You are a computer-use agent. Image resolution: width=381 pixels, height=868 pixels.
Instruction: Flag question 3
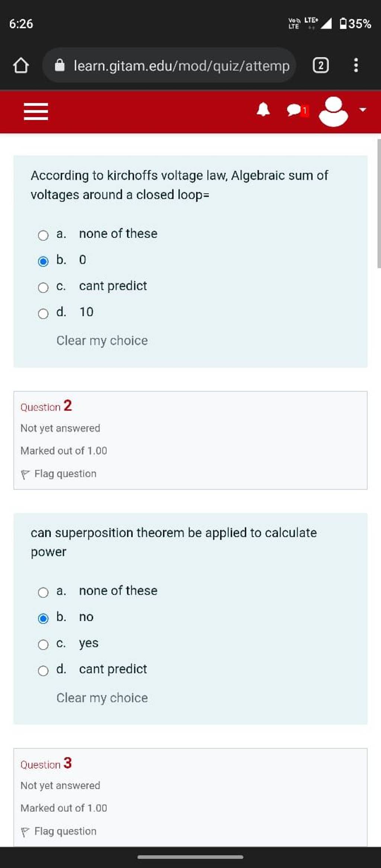[59, 831]
